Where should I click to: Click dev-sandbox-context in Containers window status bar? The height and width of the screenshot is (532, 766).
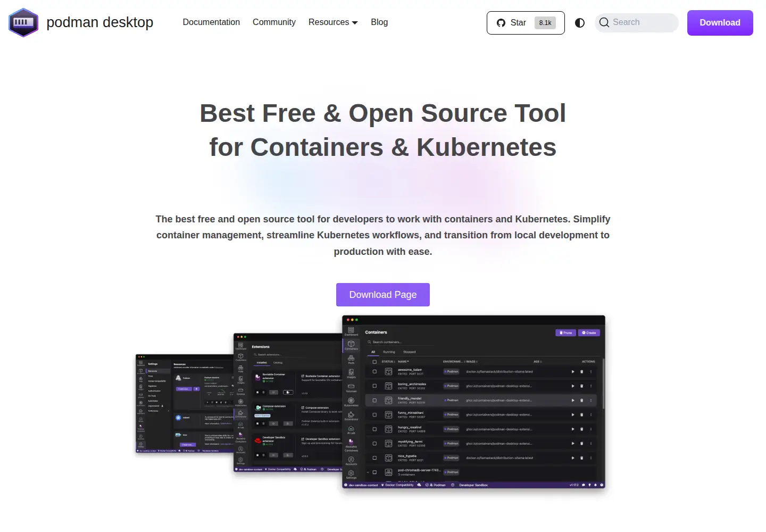(361, 485)
